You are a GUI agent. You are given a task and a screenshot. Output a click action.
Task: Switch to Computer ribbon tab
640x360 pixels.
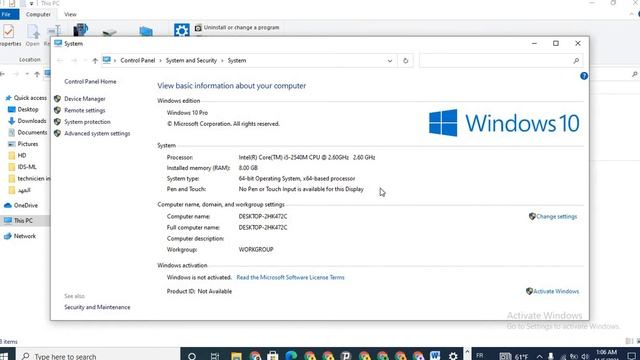[x=38, y=14]
